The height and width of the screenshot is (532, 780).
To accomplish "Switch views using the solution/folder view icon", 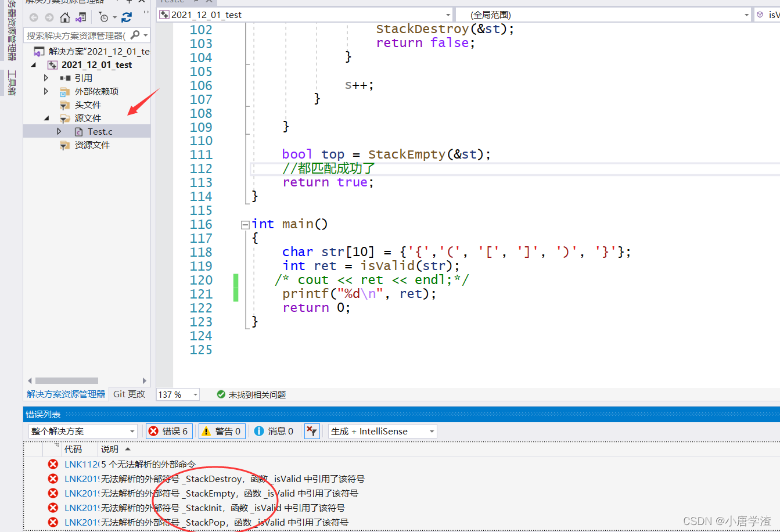I will pyautogui.click(x=81, y=17).
